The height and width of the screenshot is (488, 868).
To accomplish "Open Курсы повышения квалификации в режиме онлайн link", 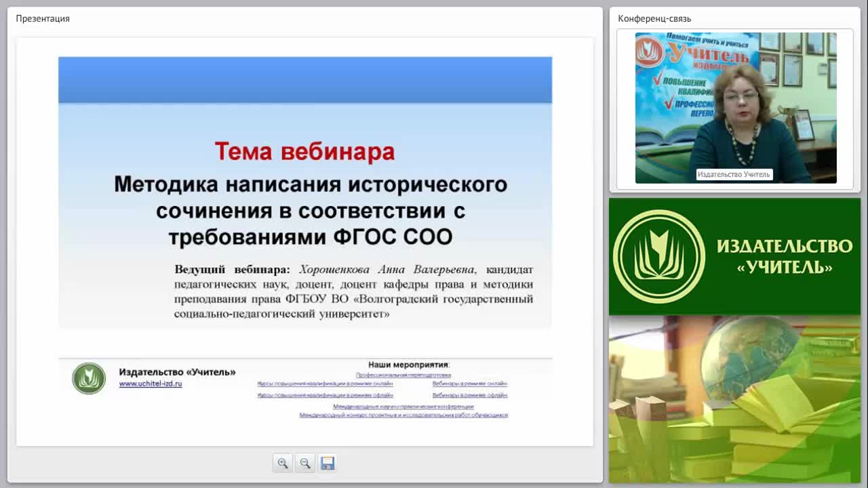I will click(x=325, y=384).
